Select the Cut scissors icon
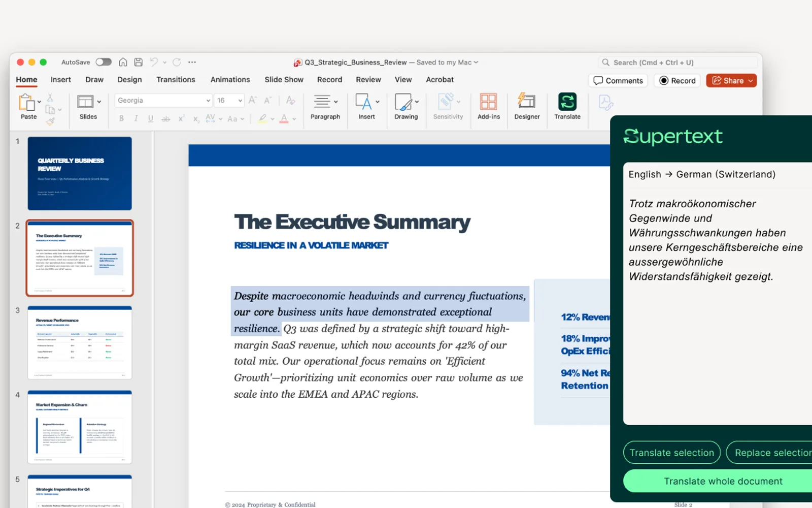This screenshot has width=812, height=508. tap(50, 97)
